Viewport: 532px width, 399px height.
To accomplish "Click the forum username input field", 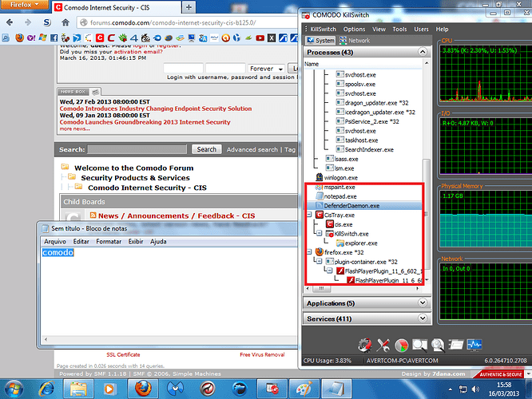I will [183, 69].
